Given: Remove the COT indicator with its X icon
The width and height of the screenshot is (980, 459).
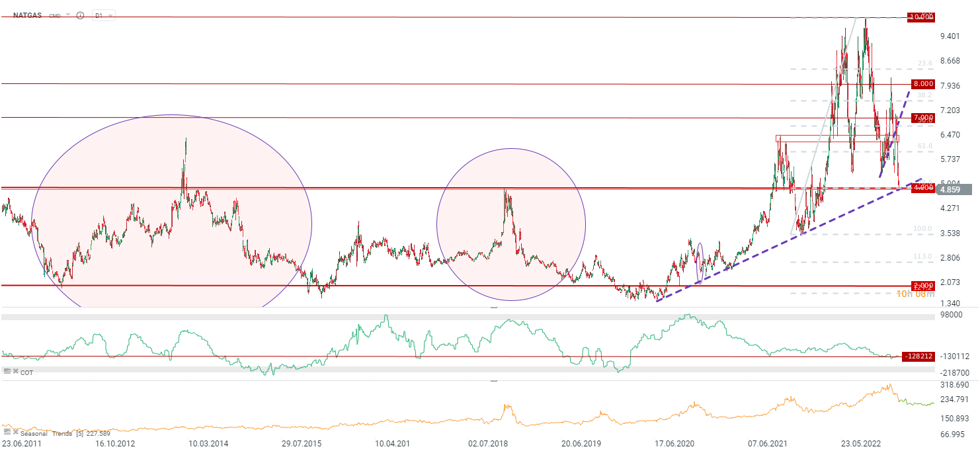Looking at the screenshot, I should point(15,372).
